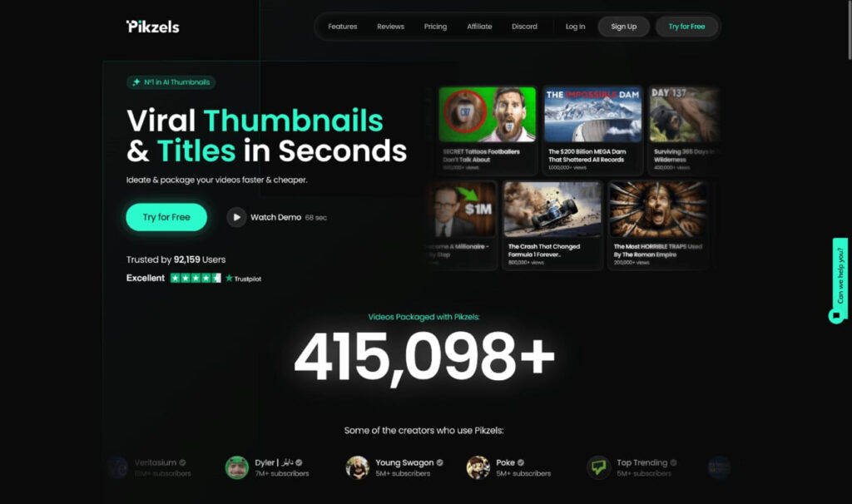Open the Discord link
The width and height of the screenshot is (852, 504).
tap(524, 27)
